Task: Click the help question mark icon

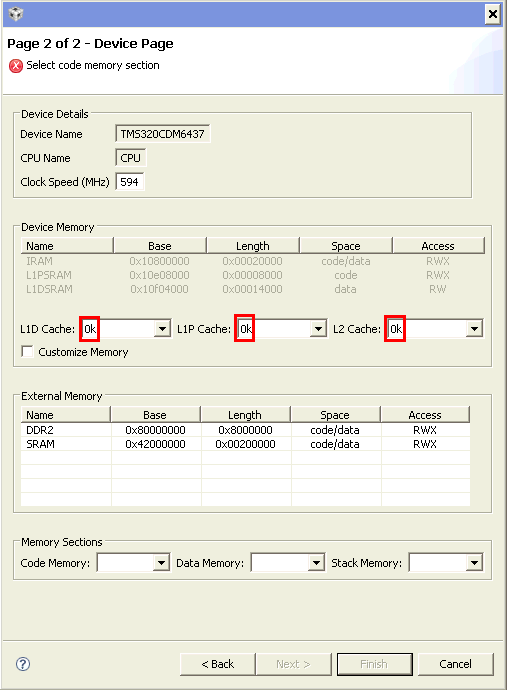Action: tap(23, 664)
